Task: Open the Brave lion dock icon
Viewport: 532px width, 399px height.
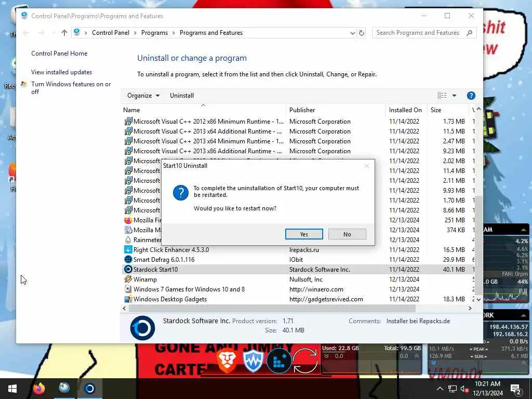Action: tap(227, 361)
